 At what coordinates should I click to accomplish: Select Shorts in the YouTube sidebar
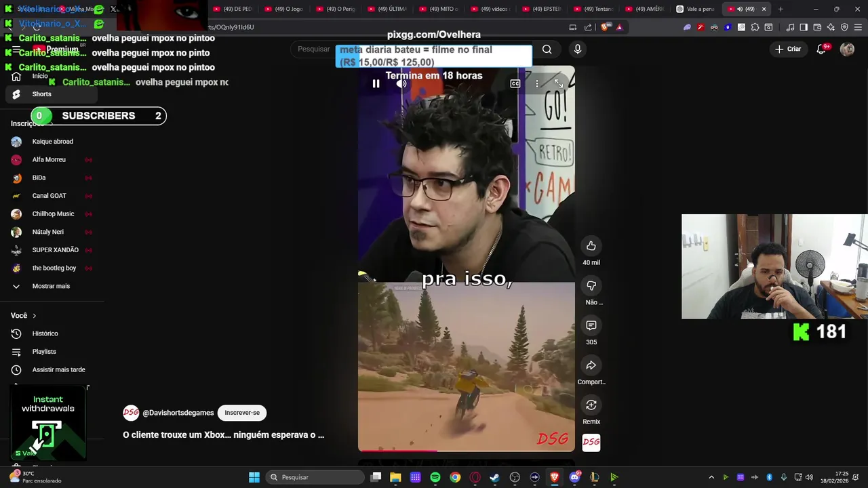coord(53,94)
